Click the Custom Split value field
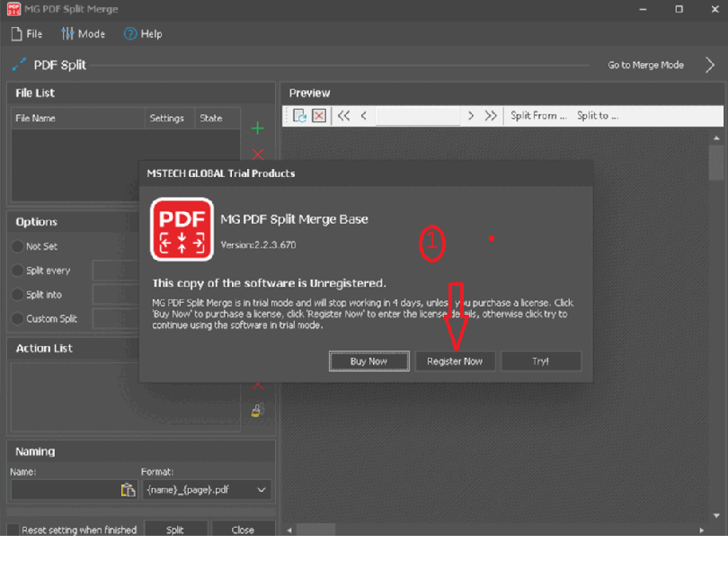Image resolution: width=728 pixels, height=561 pixels. [x=116, y=318]
